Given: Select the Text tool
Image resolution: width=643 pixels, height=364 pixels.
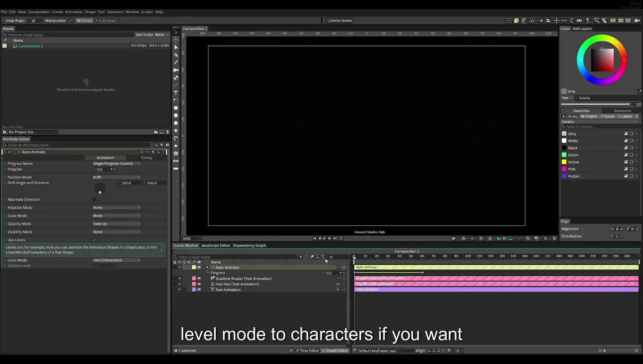Looking at the screenshot, I should click(x=176, y=93).
